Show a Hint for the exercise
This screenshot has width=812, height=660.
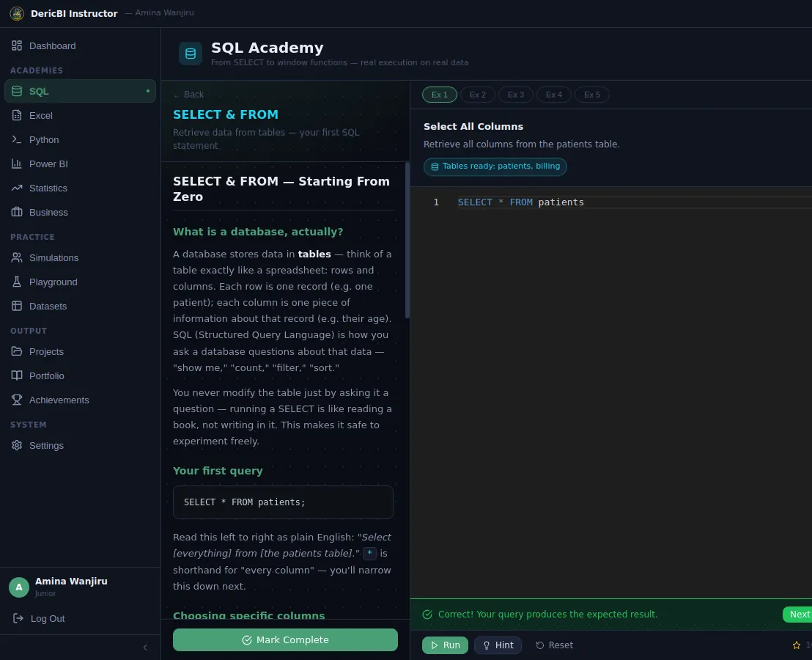498,645
